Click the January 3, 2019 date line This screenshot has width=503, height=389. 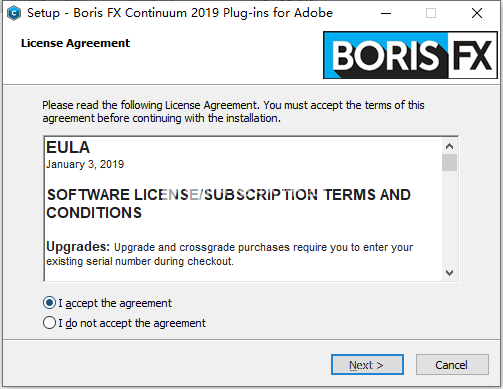[x=85, y=164]
